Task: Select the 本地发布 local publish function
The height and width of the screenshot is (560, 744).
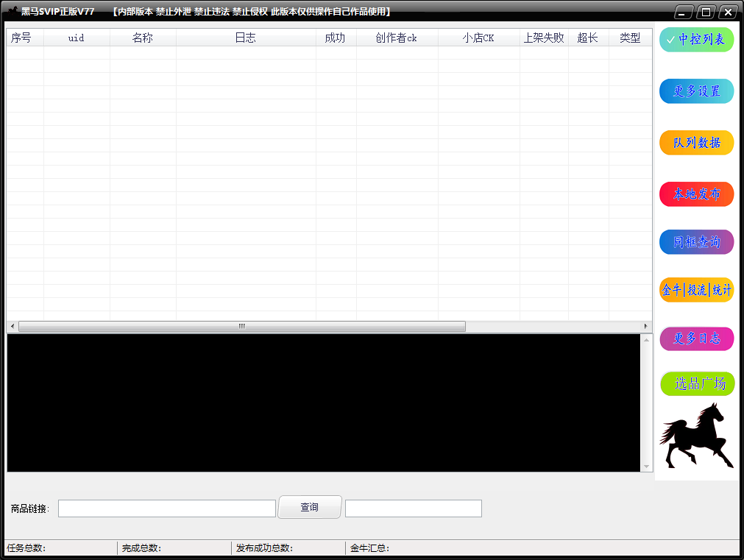Action: tap(696, 194)
